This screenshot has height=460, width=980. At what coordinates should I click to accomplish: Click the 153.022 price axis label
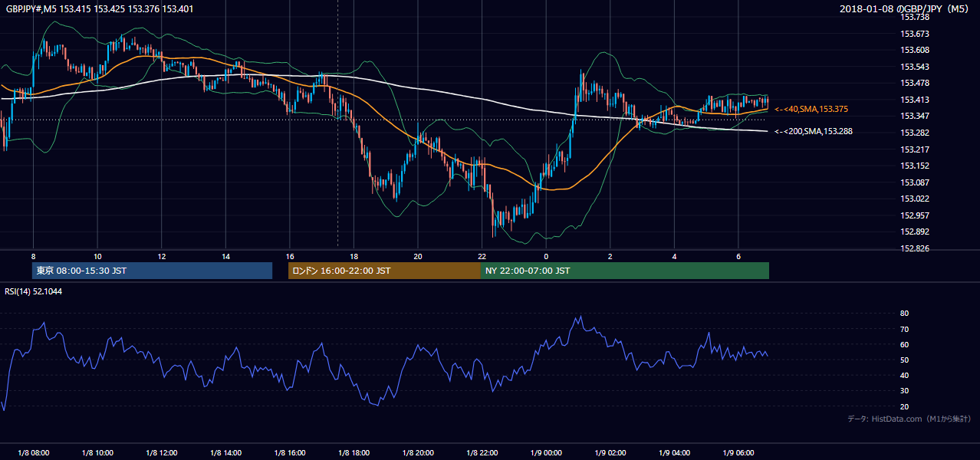[x=916, y=199]
